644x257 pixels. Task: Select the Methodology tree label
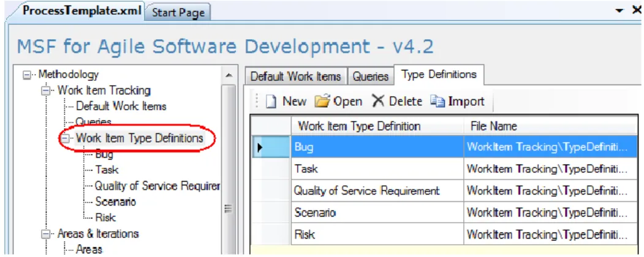(69, 75)
